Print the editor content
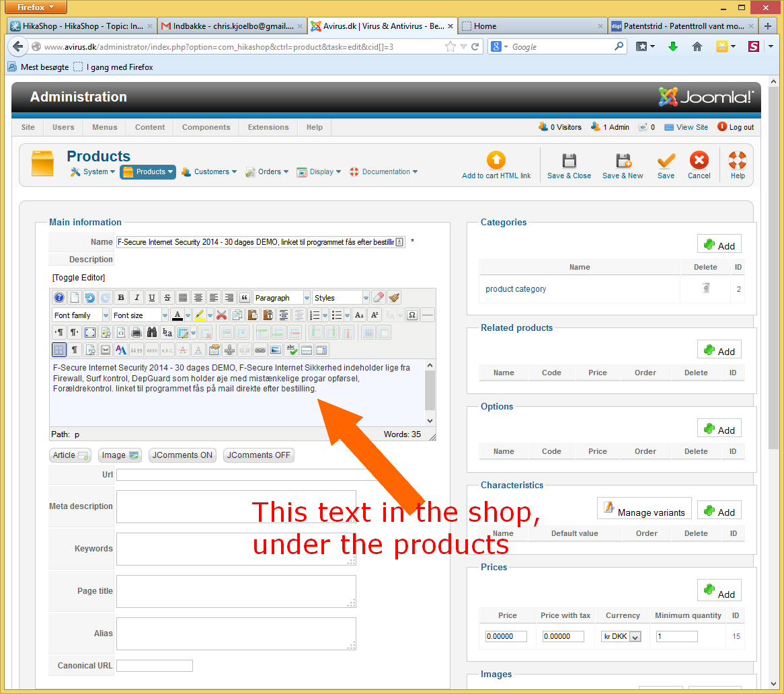Image resolution: width=784 pixels, height=694 pixels. tap(136, 333)
